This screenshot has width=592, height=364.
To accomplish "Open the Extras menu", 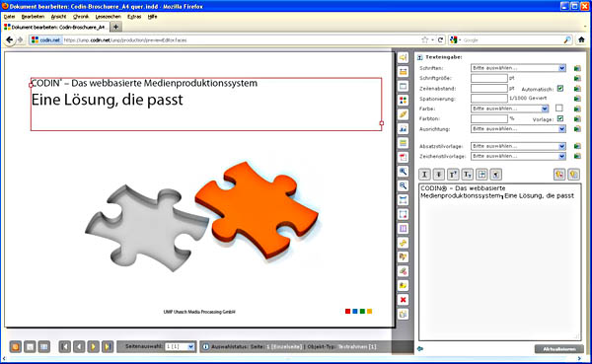I will point(134,17).
